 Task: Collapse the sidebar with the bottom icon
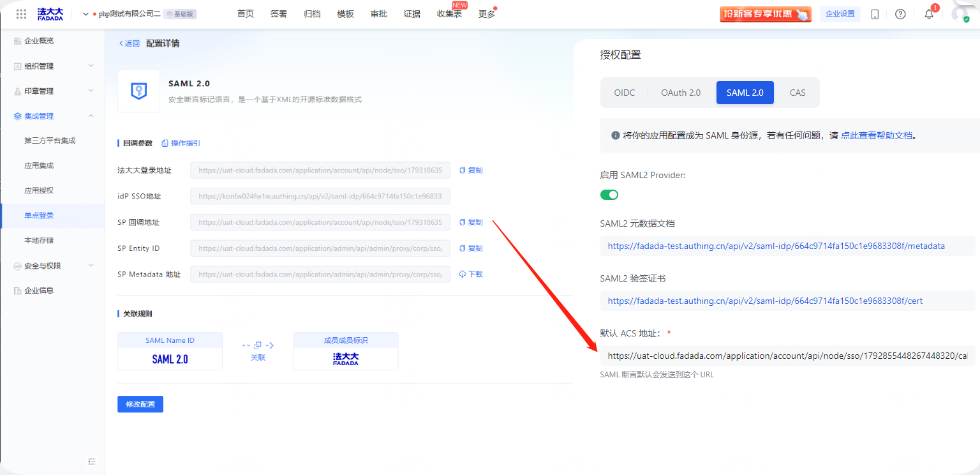91,461
